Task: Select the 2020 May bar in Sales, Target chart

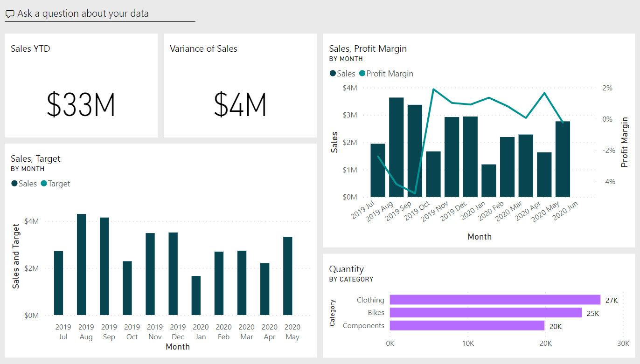Action: [x=288, y=276]
